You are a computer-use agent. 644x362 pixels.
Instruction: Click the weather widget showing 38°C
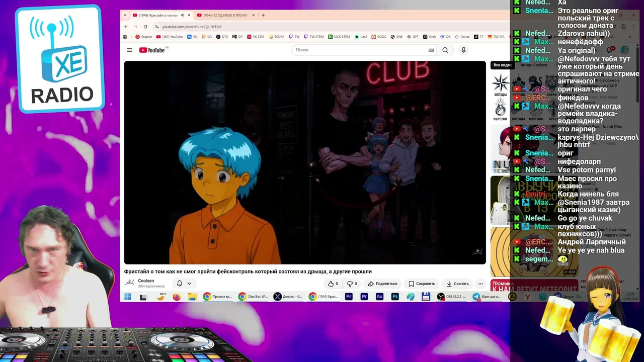point(161,297)
